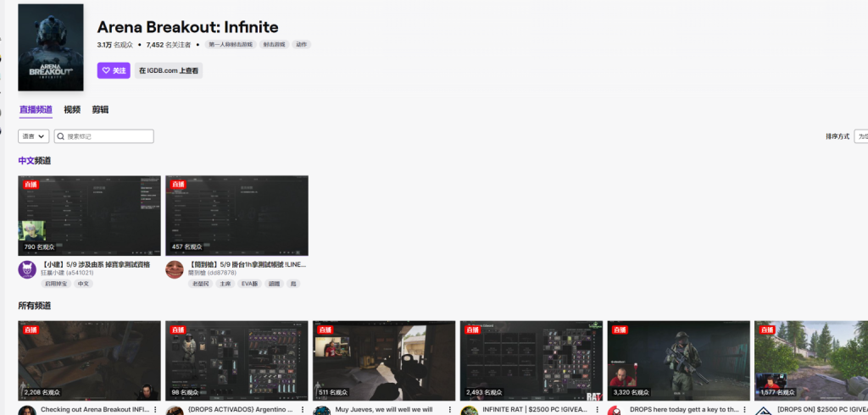Click the 启用掉宝 stream tag
868x415 pixels.
(x=56, y=284)
